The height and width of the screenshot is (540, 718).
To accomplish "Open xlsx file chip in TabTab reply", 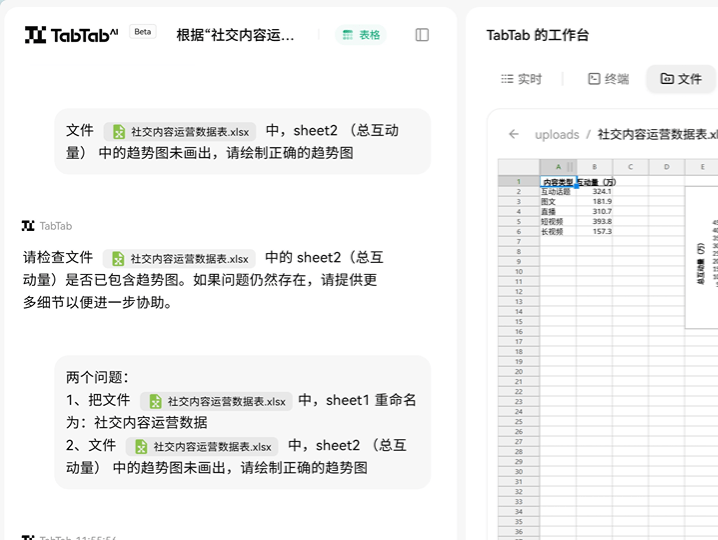I will coord(180,258).
